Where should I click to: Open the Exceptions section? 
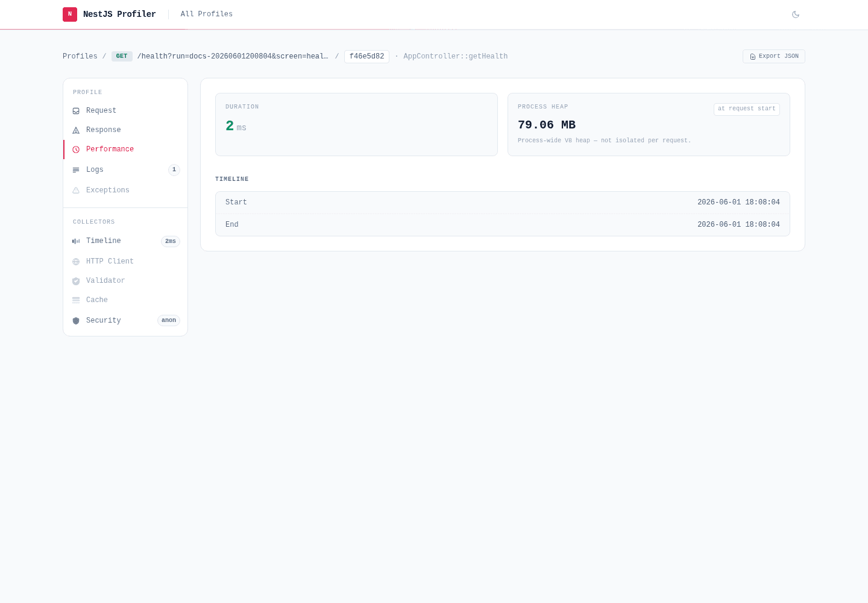(x=125, y=190)
